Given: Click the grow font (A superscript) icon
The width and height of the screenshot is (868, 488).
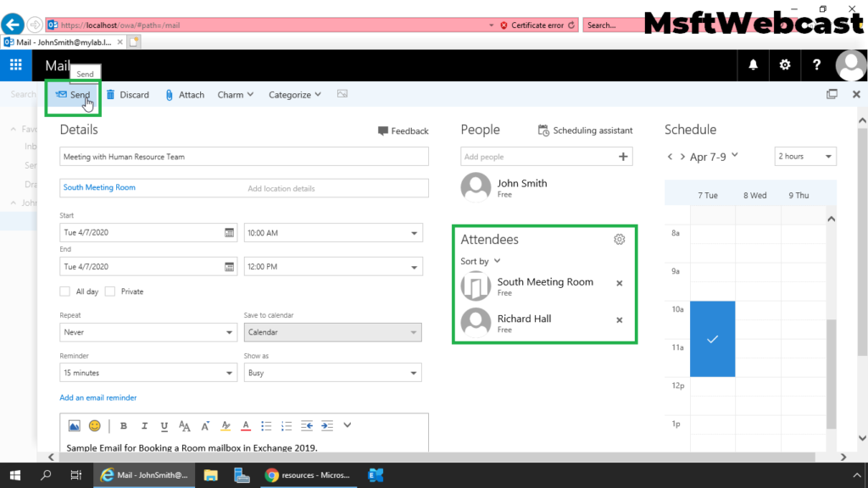Looking at the screenshot, I should coord(205,425).
